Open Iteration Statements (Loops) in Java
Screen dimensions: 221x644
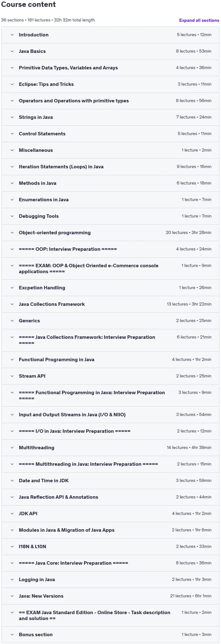tap(110, 167)
